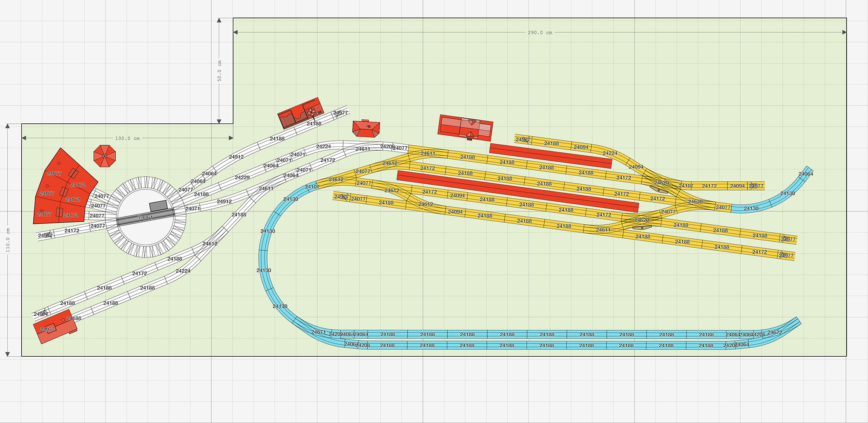Select the shorter red platform beside station building
The height and width of the screenshot is (423, 868).
pyautogui.click(x=551, y=156)
